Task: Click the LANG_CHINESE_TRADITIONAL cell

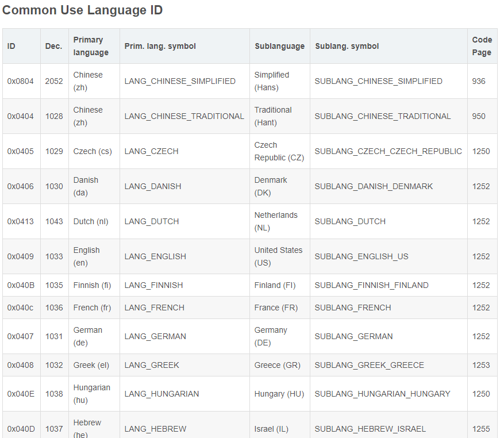Action: pyautogui.click(x=184, y=116)
